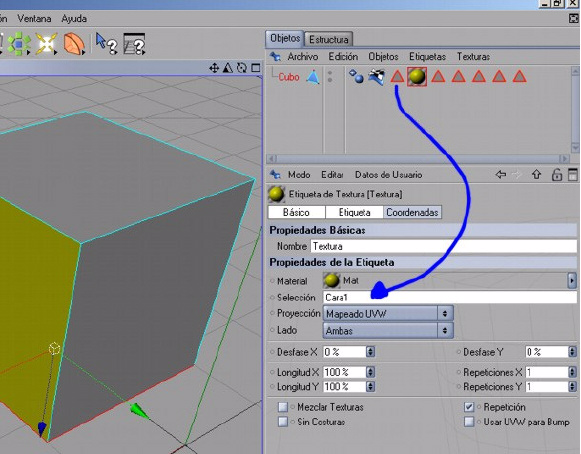Expand the Material field arrow button

(x=572, y=281)
